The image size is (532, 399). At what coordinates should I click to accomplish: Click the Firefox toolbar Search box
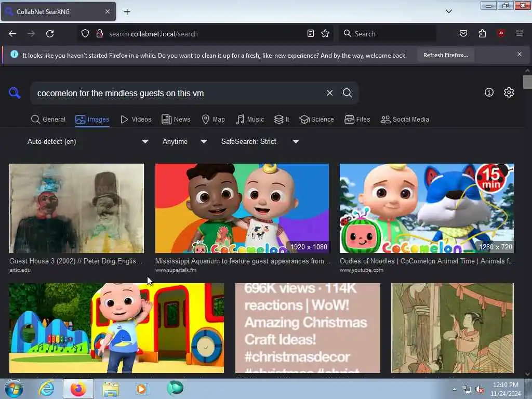pyautogui.click(x=388, y=34)
